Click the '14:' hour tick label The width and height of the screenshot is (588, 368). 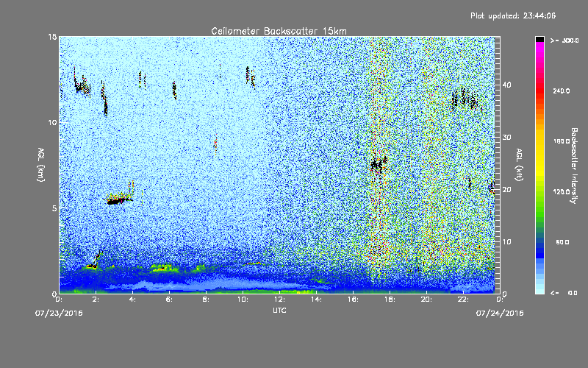[x=316, y=300]
